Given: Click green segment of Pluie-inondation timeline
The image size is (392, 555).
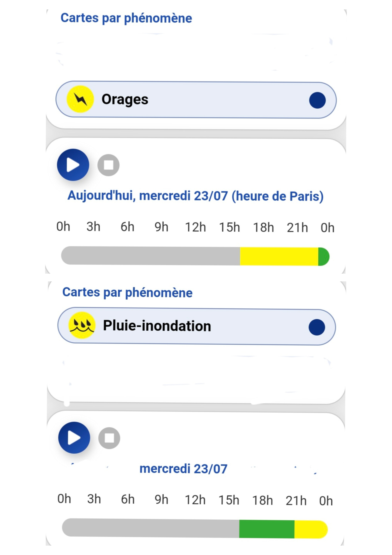Looking at the screenshot, I should coord(267,529).
